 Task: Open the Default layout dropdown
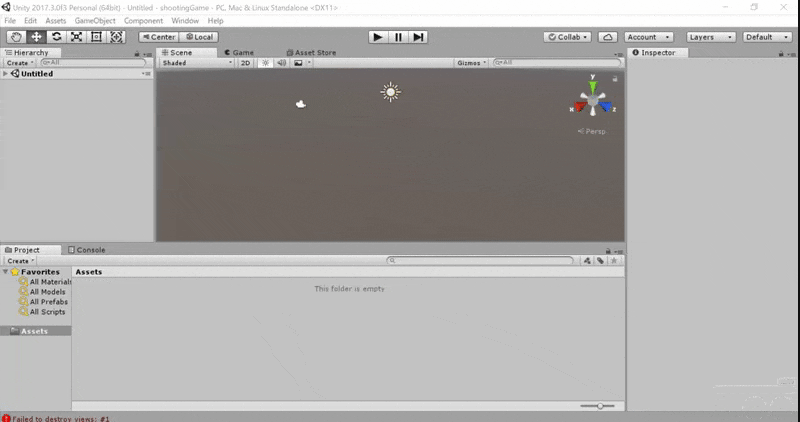tap(767, 37)
